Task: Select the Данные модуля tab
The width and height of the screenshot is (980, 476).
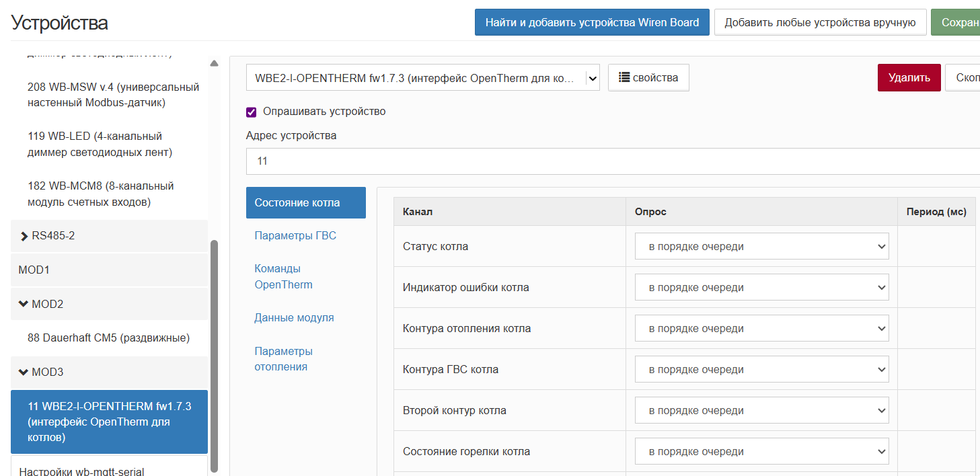Action: [x=294, y=318]
